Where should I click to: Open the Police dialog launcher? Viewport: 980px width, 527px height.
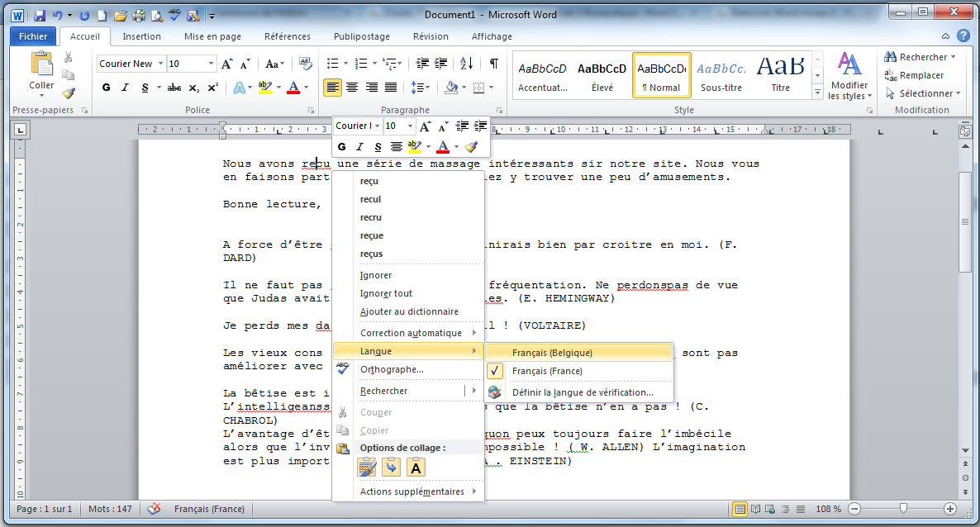(311, 110)
